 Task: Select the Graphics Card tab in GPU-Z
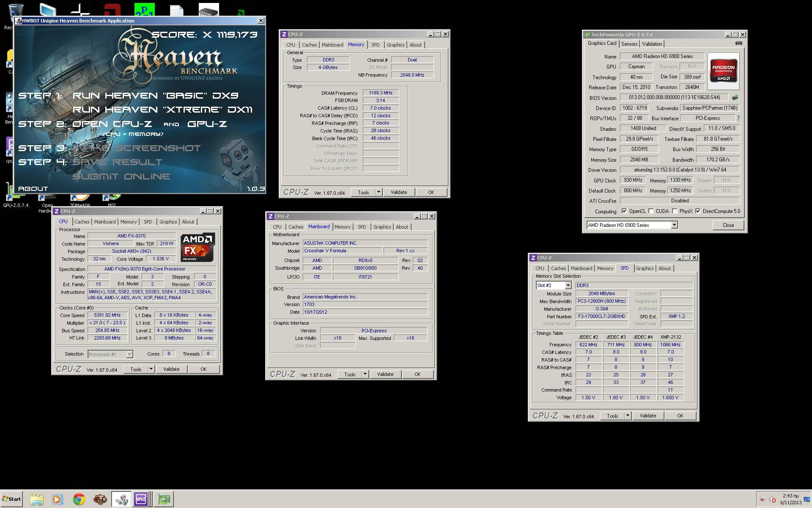coord(602,44)
